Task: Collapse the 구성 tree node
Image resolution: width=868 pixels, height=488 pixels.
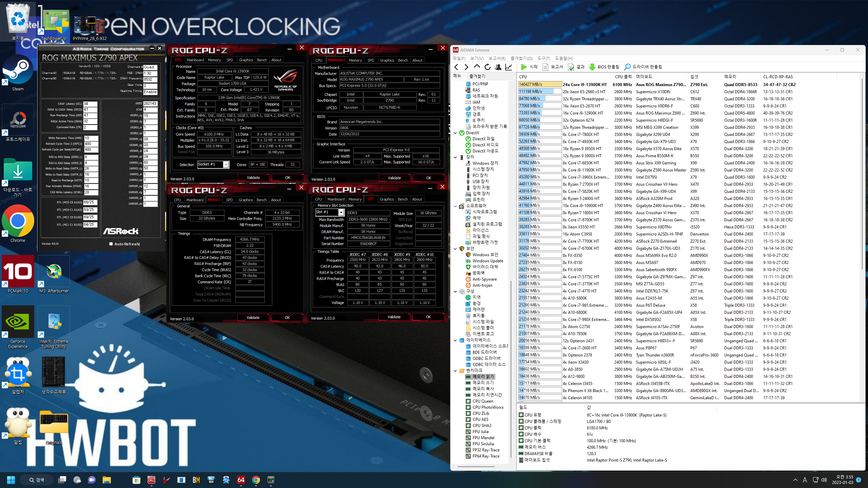Action: pos(455,291)
